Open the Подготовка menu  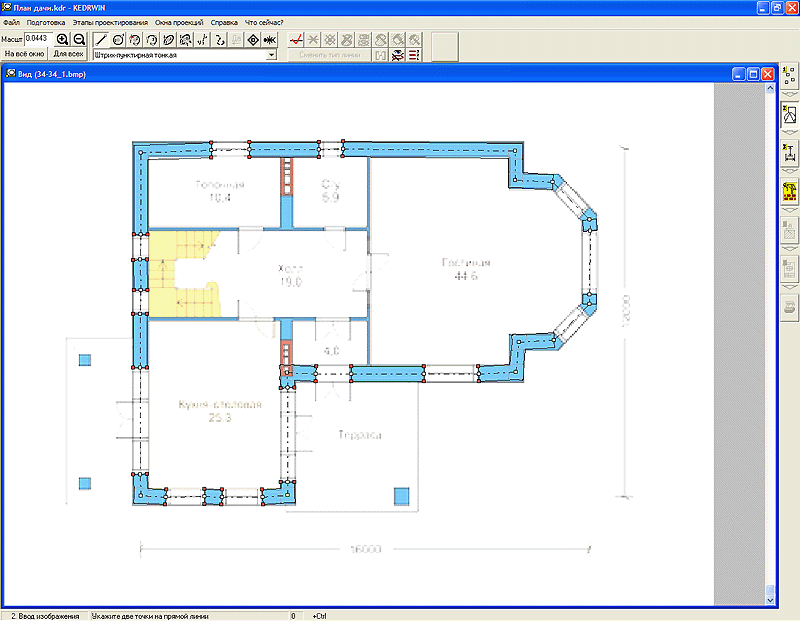click(x=46, y=22)
